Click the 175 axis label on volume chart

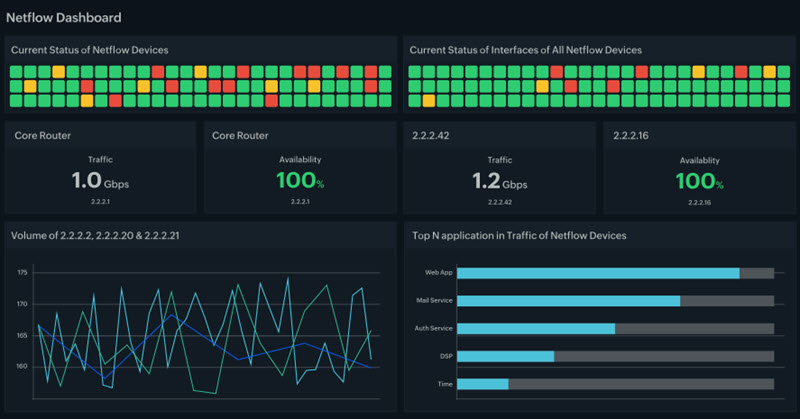pyautogui.click(x=22, y=273)
